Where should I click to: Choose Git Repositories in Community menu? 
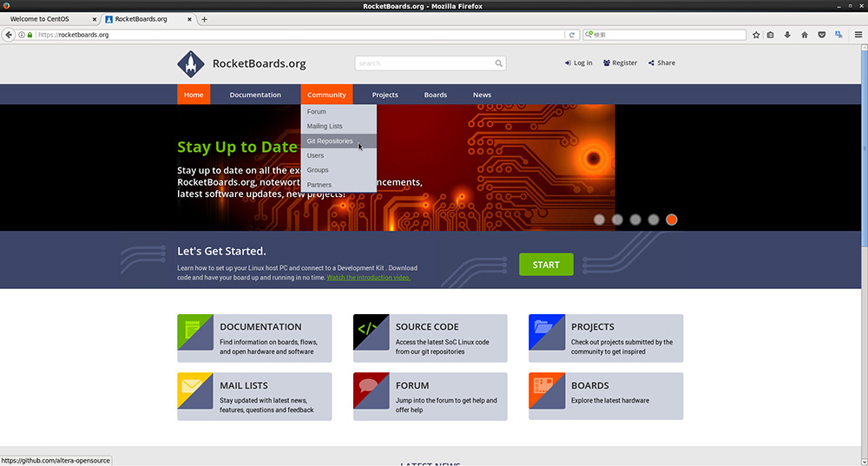pyautogui.click(x=339, y=141)
